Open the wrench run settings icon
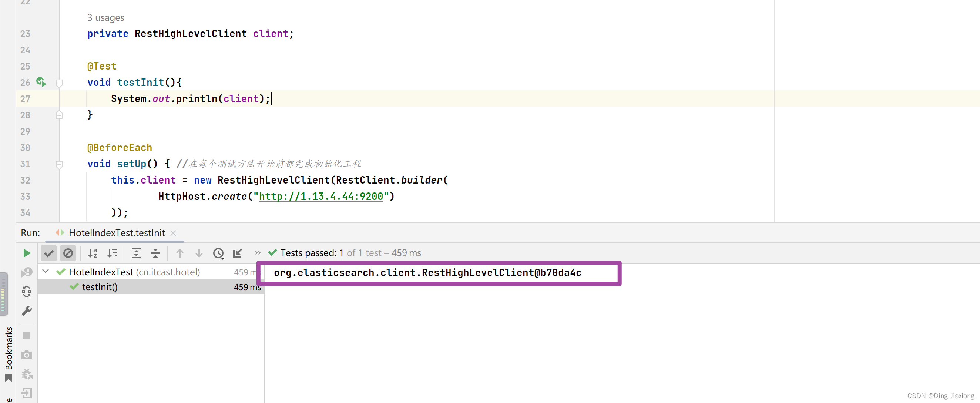This screenshot has width=980, height=403. (27, 311)
